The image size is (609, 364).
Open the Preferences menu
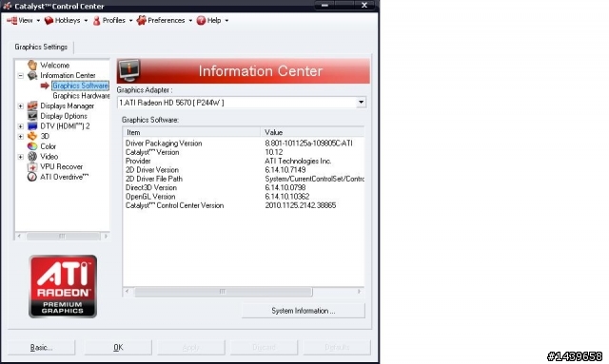tap(165, 20)
